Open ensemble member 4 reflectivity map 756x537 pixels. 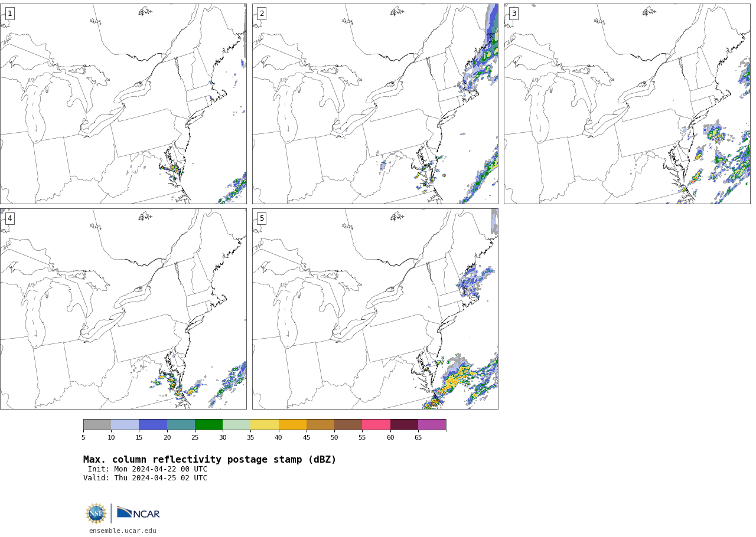click(123, 309)
